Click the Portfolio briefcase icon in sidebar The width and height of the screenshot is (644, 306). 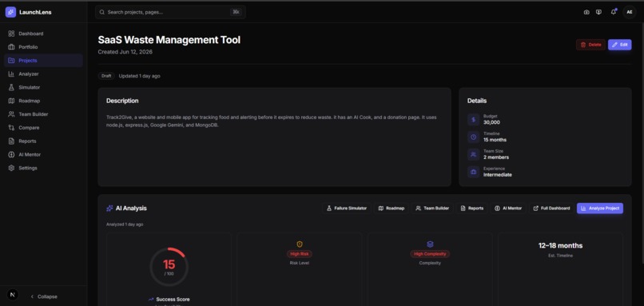11,47
